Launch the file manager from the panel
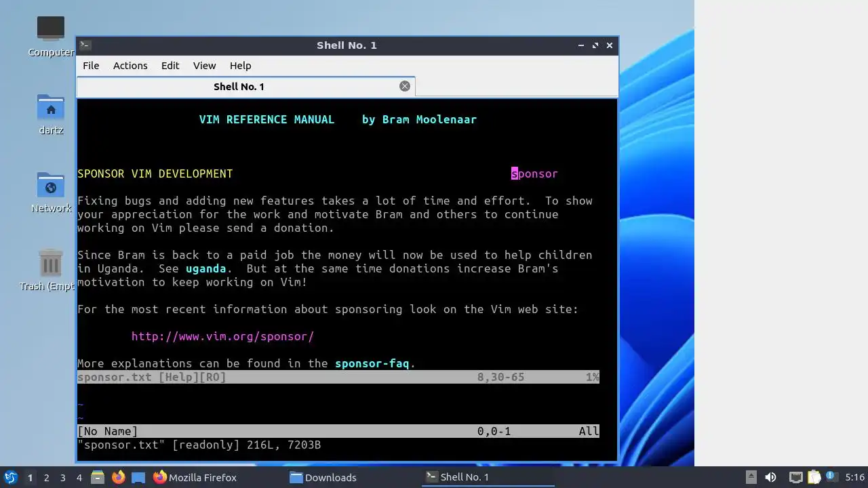The width and height of the screenshot is (868, 488). click(98, 477)
